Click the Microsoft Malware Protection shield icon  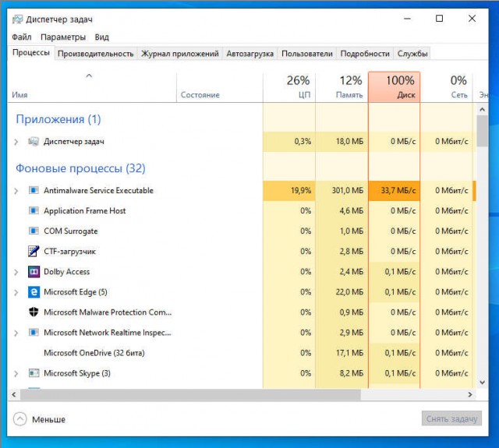tap(34, 312)
